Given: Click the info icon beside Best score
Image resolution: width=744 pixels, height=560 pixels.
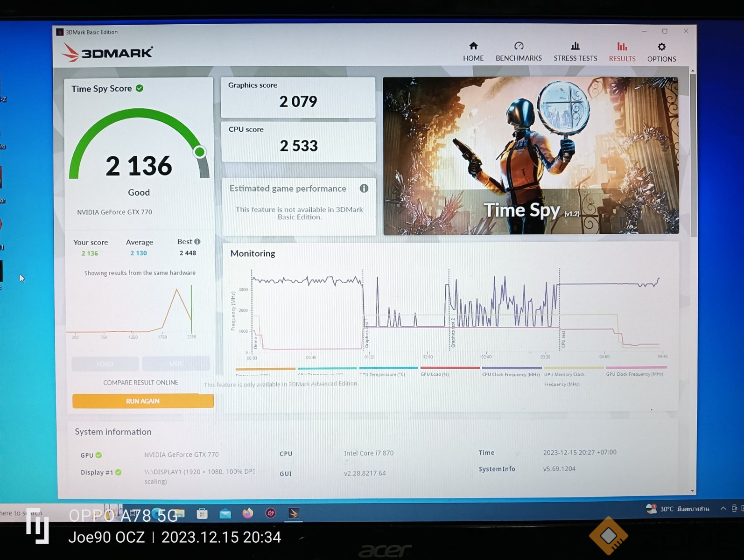Looking at the screenshot, I should tap(197, 241).
